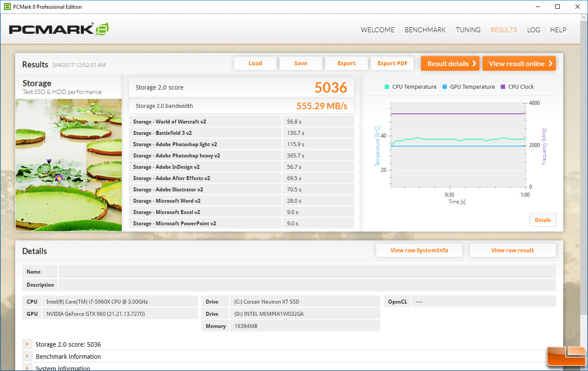Select the Microsoft Excel v2 row
588x371 pixels.
[x=241, y=212]
